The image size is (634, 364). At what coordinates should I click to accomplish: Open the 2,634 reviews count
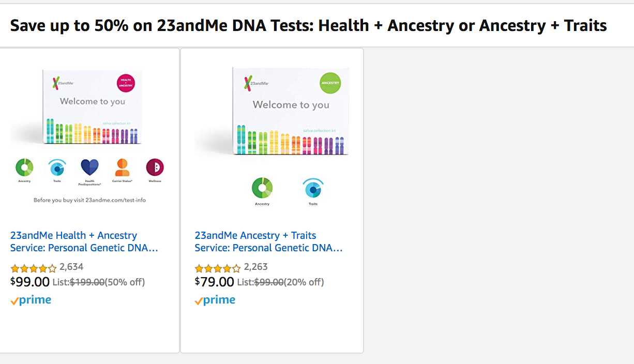tap(71, 267)
